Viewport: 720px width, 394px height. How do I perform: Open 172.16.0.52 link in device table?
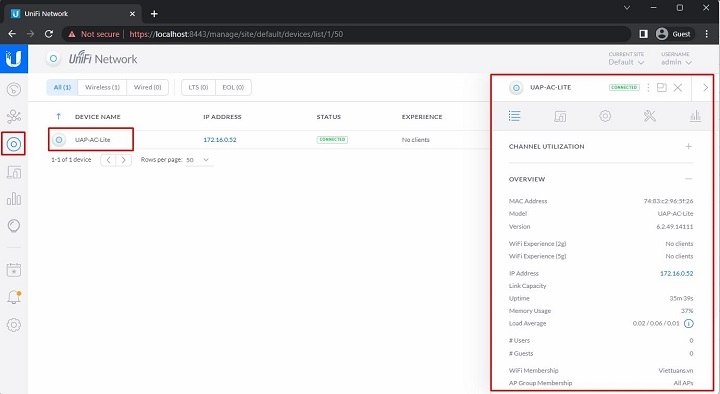[x=220, y=140]
